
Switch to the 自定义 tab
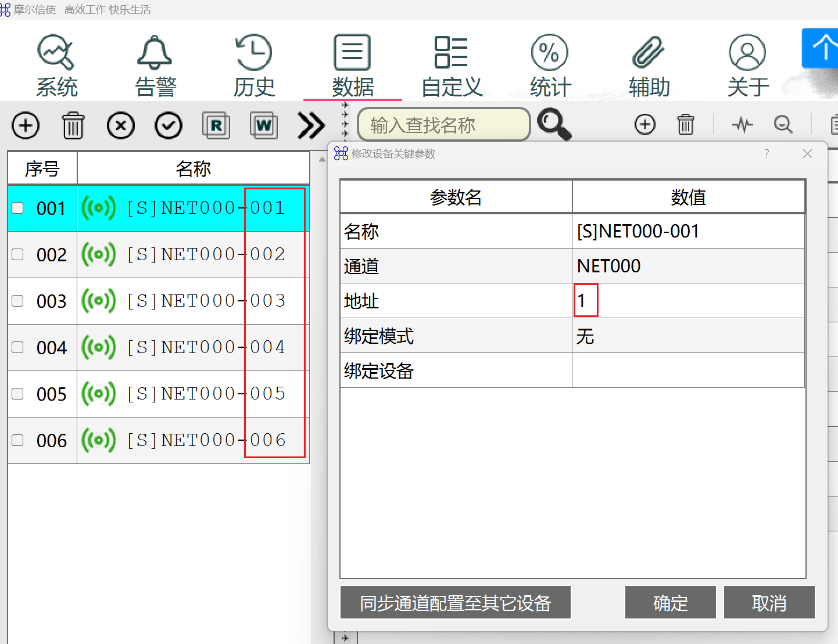452,66
